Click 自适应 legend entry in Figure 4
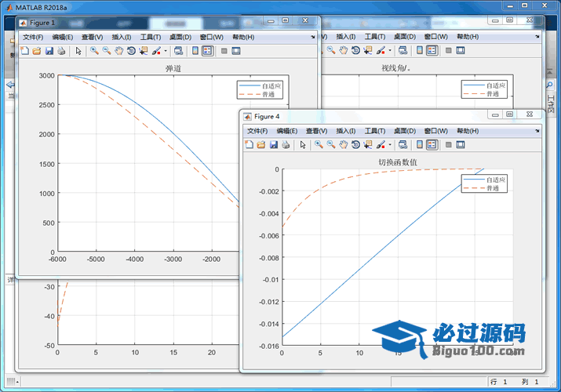Screen dimensions: 561x392 click(496, 180)
